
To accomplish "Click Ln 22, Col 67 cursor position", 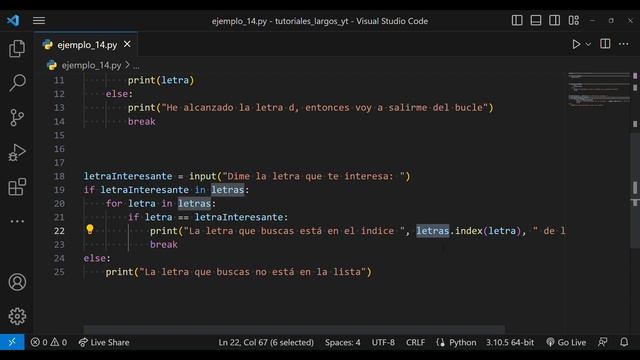I will click(x=266, y=342).
